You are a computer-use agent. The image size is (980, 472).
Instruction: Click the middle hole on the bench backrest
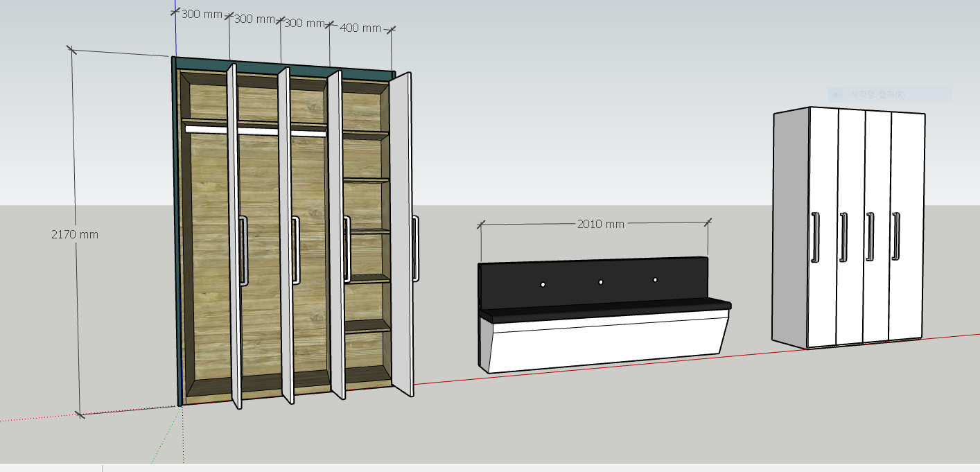[x=601, y=282]
